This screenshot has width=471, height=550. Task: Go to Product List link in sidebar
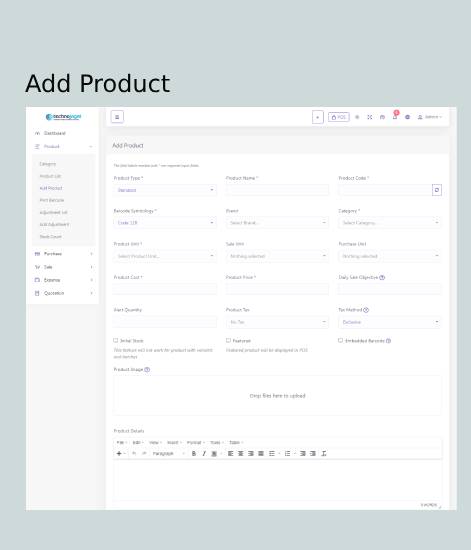point(50,176)
